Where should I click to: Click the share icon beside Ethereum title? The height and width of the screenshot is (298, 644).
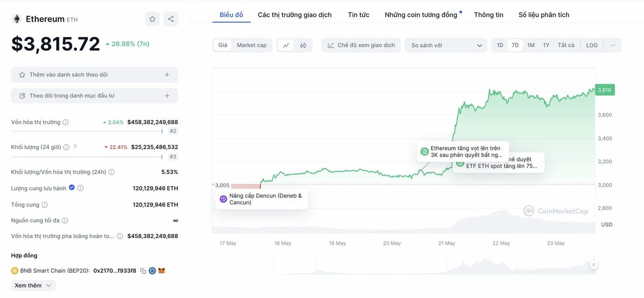pyautogui.click(x=171, y=19)
